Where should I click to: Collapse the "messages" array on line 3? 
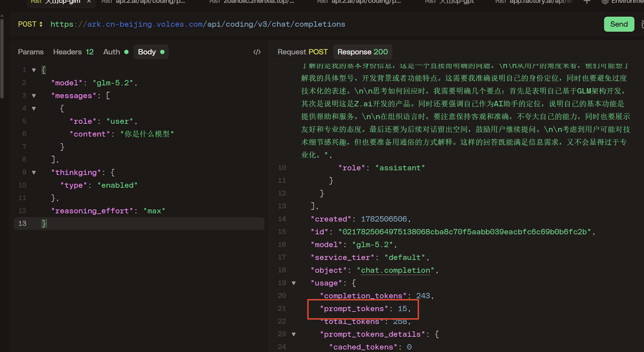point(34,96)
